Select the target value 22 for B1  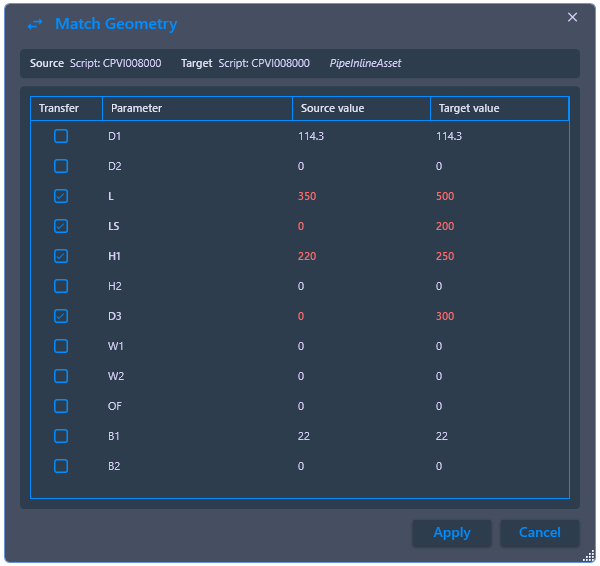pyautogui.click(x=442, y=436)
